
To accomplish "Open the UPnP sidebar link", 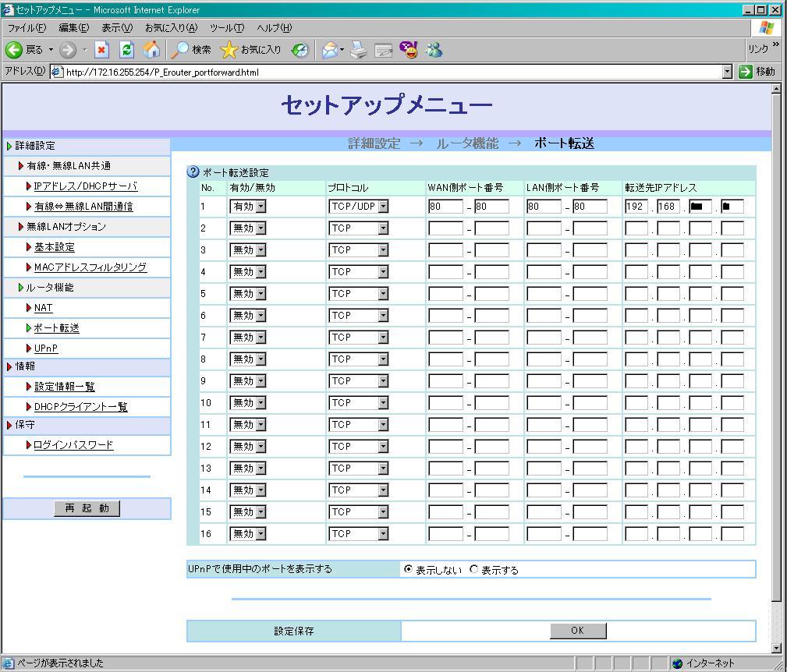I will (x=46, y=348).
